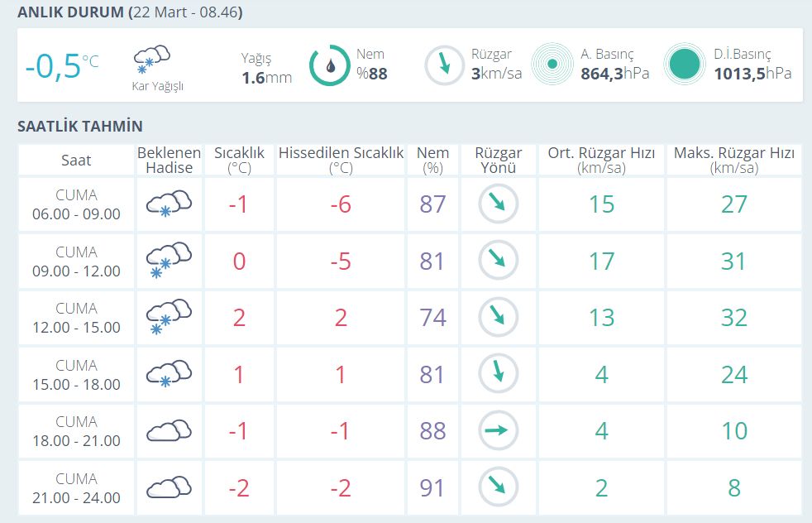Click the Nem humidity droplet gauge

[329, 66]
